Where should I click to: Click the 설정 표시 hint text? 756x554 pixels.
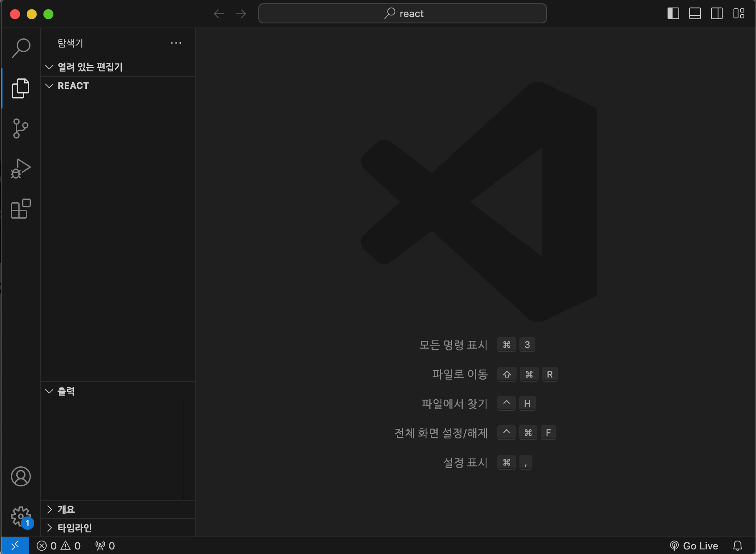tap(466, 462)
